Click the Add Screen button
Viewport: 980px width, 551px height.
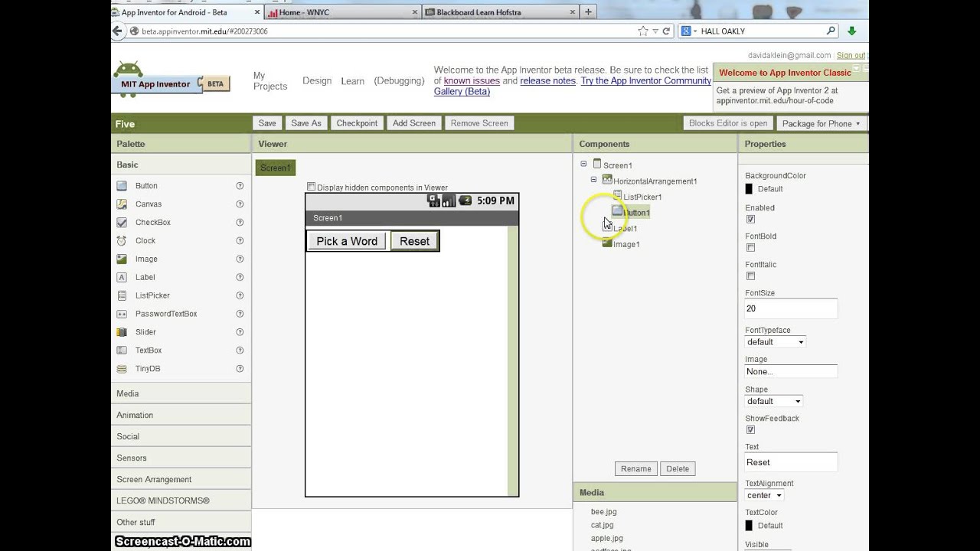point(414,123)
